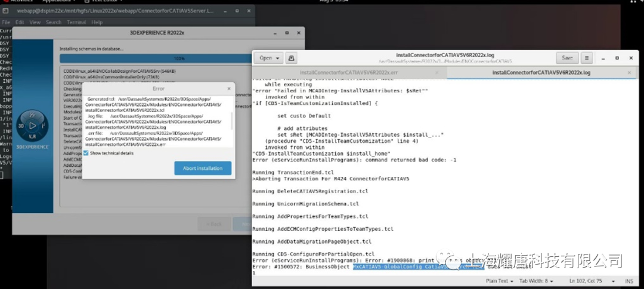Click line 'Running AddDataMigrationPageObject.tcl'
644x289 pixels.
pyautogui.click(x=312, y=242)
